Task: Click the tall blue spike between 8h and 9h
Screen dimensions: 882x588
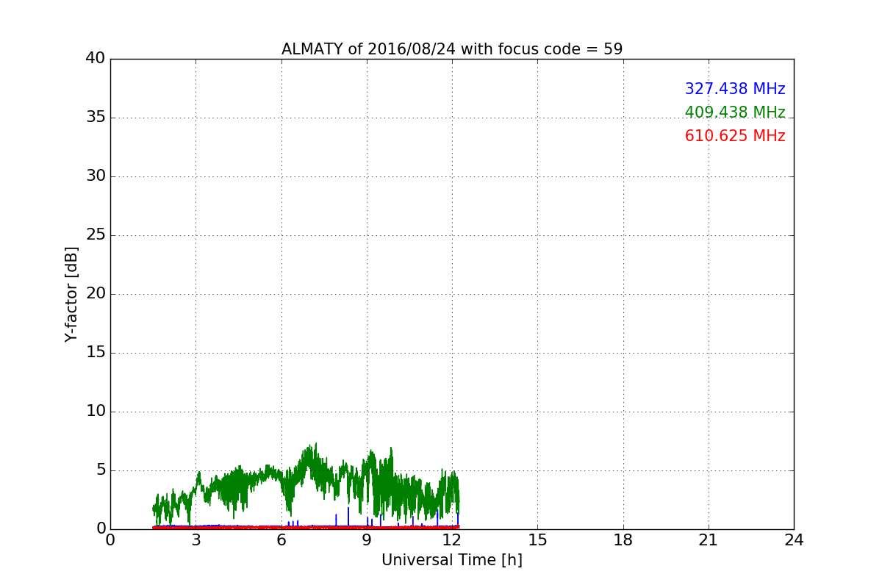Action: point(348,516)
